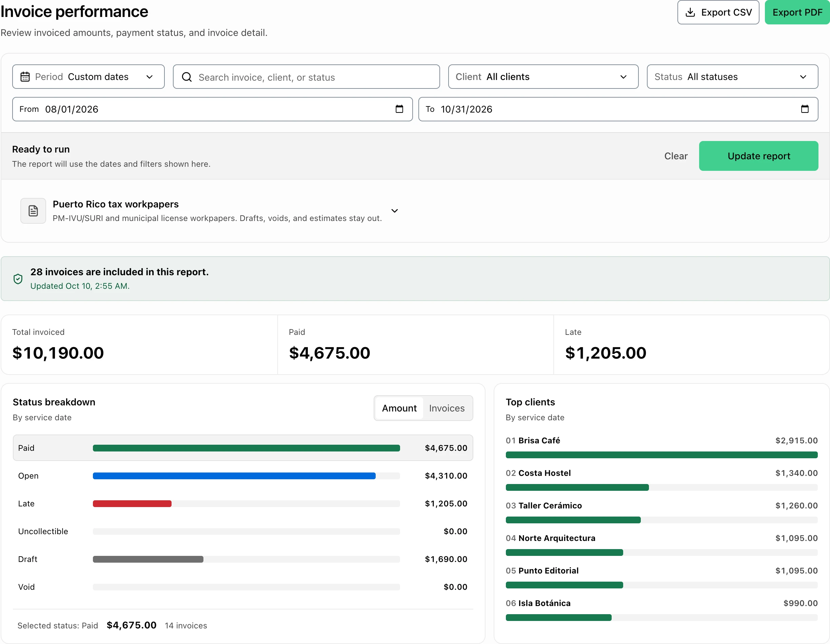
Task: Click the download icon in Export CSV
Action: coord(690,13)
